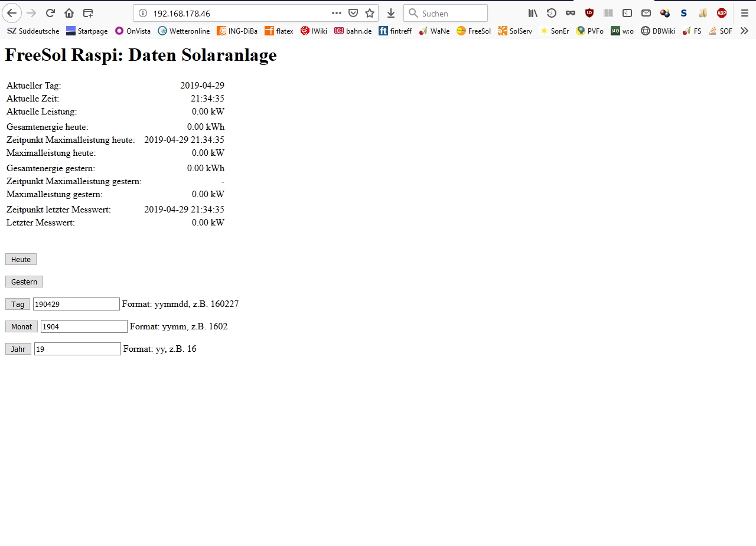Click the Monat button
Screen dimensions: 756x546
pos(21,326)
